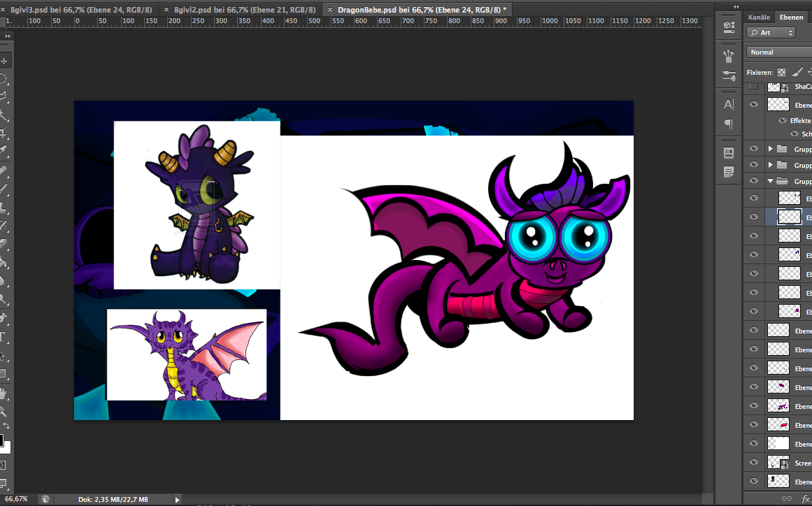Open the Character panel icon
The width and height of the screenshot is (812, 506).
pos(729,104)
